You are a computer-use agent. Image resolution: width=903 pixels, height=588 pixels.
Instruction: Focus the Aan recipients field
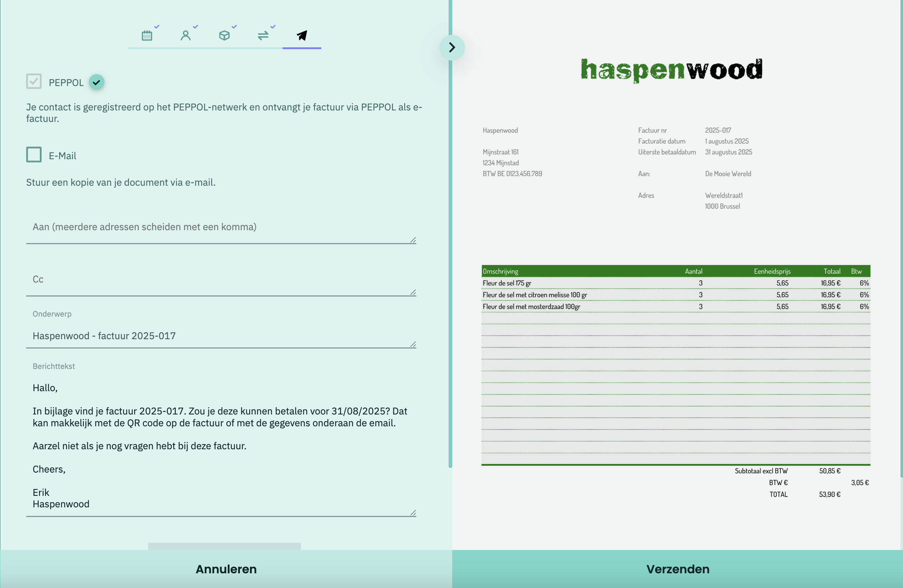point(221,227)
